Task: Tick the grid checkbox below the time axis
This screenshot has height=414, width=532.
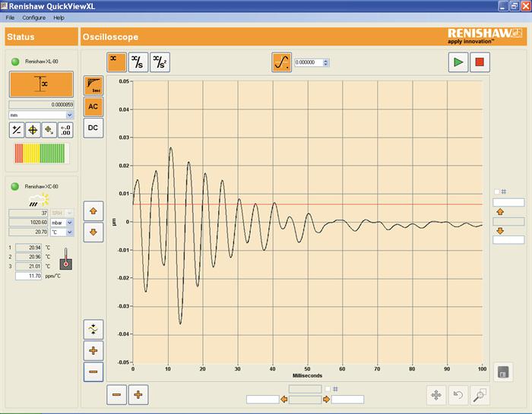Action: point(327,389)
